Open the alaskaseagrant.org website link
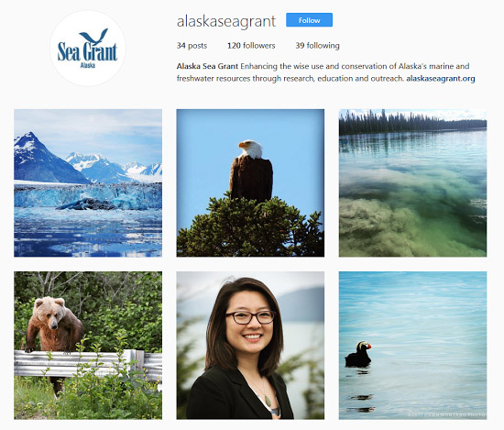This screenshot has height=430, width=504. tap(441, 79)
